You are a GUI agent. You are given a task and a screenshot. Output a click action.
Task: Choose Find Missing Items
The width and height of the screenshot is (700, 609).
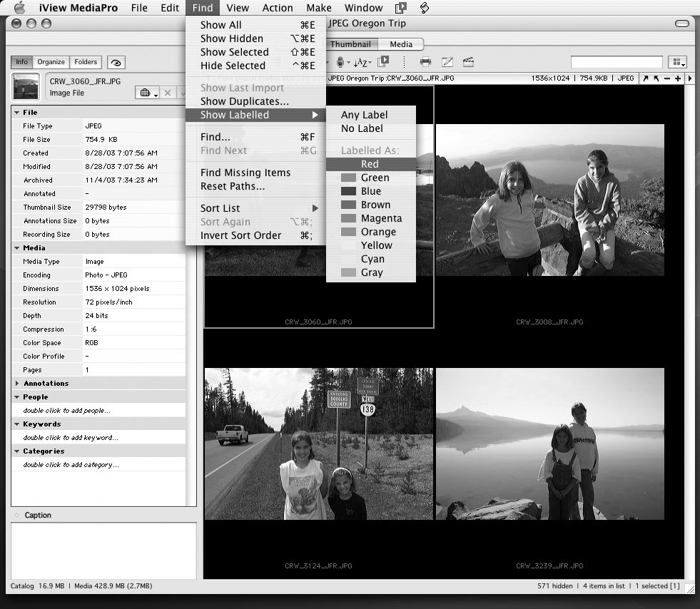[255, 173]
